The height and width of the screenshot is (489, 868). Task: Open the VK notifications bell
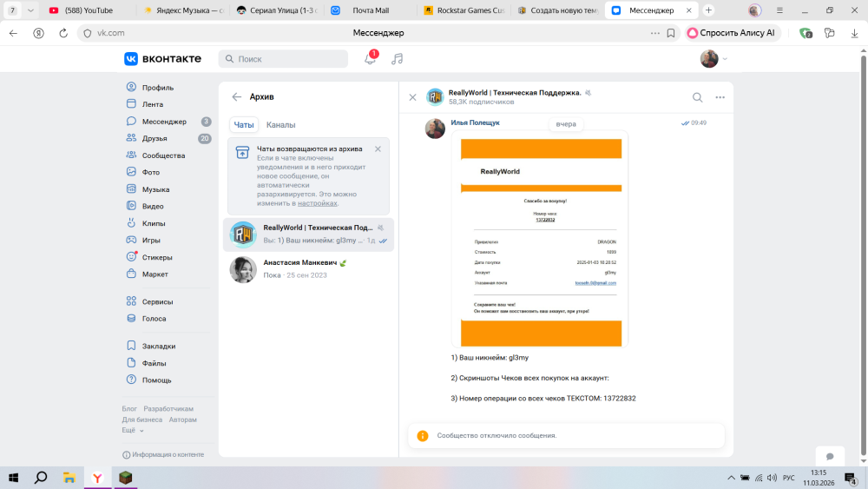click(x=370, y=59)
